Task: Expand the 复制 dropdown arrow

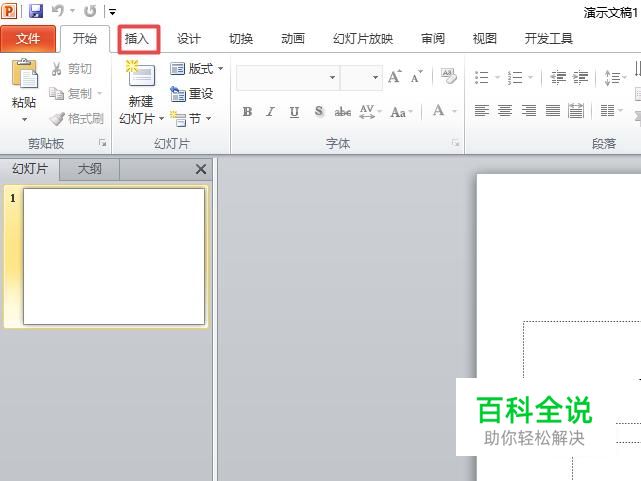Action: 99,94
